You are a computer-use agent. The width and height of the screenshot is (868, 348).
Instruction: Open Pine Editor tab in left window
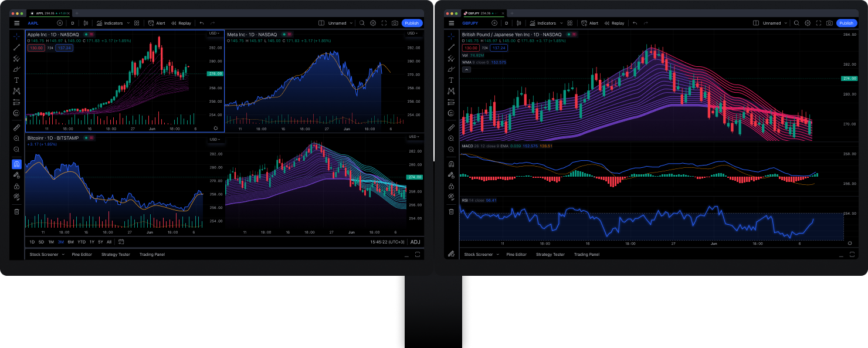82,255
